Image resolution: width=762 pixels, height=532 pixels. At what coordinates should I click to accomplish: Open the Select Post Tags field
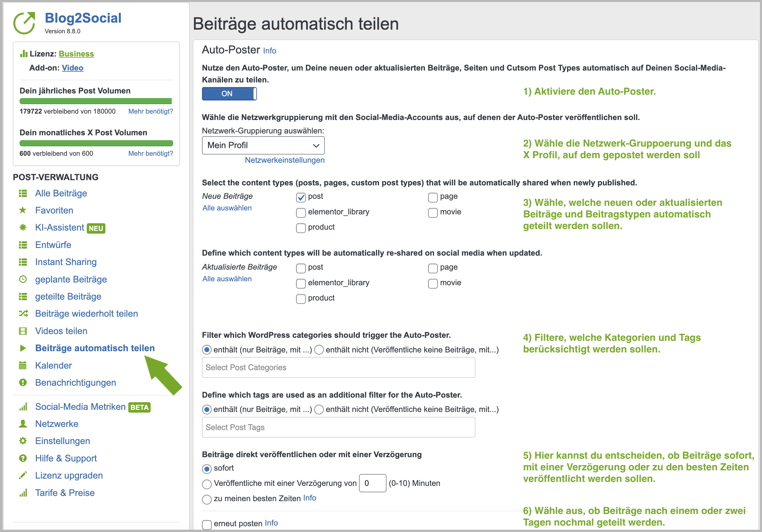coord(338,427)
